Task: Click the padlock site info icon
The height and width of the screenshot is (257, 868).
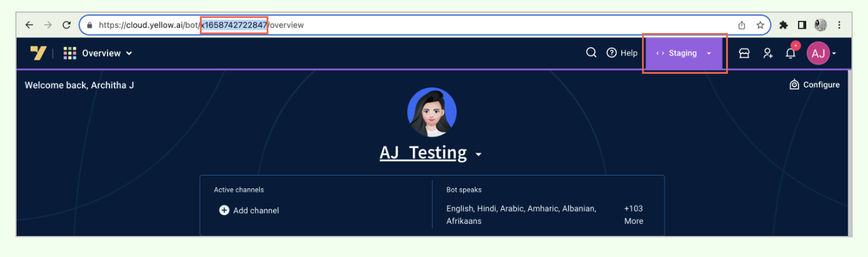Action: (90, 25)
